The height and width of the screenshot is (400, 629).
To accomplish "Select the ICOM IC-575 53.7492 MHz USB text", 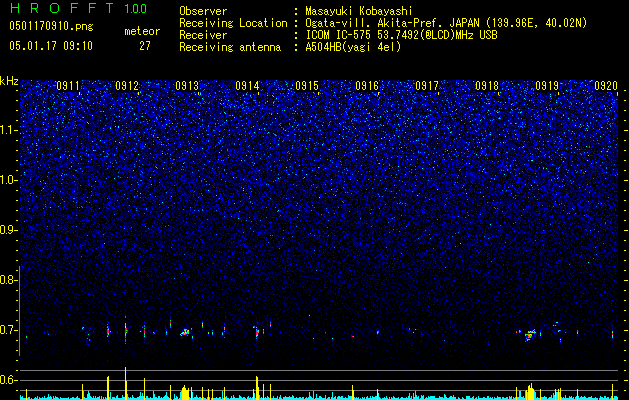I will (x=401, y=35).
